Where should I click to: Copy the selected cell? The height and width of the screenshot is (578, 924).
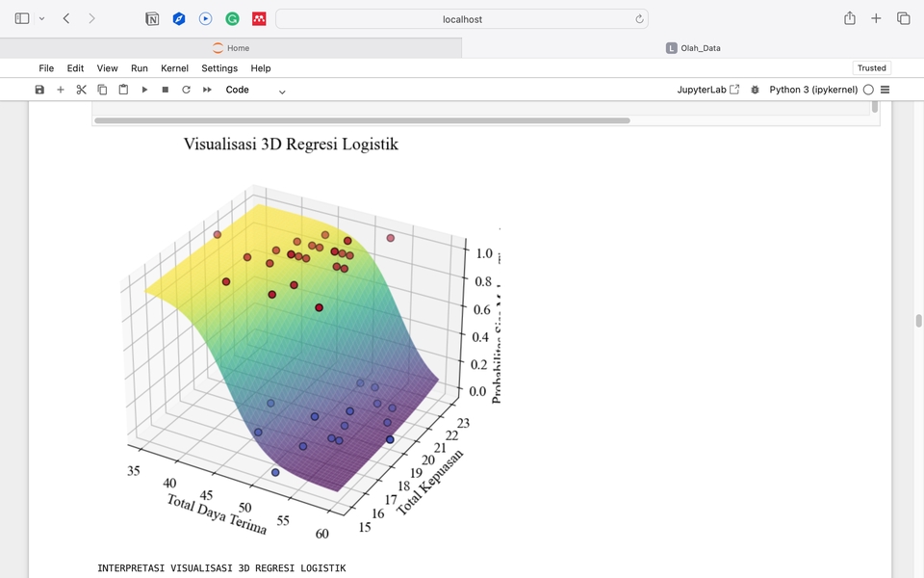[102, 90]
